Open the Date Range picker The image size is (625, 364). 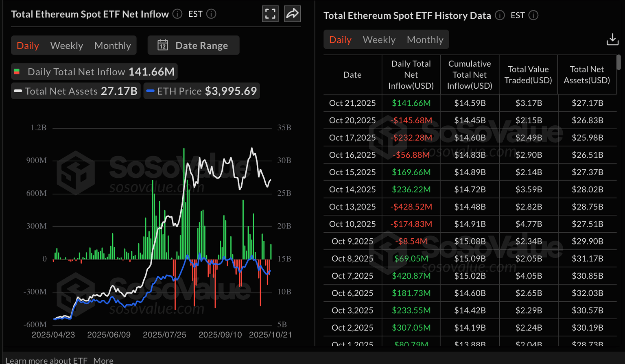[194, 45]
